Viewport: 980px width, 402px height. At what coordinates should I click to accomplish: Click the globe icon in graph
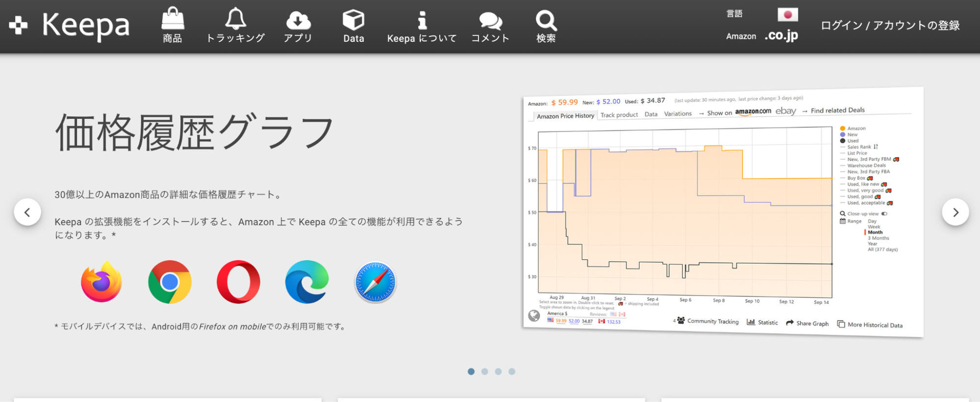[x=534, y=316]
